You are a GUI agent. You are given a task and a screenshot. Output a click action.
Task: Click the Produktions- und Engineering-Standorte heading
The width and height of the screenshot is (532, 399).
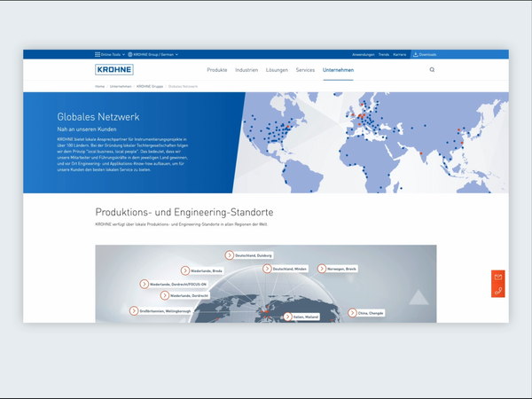click(184, 212)
